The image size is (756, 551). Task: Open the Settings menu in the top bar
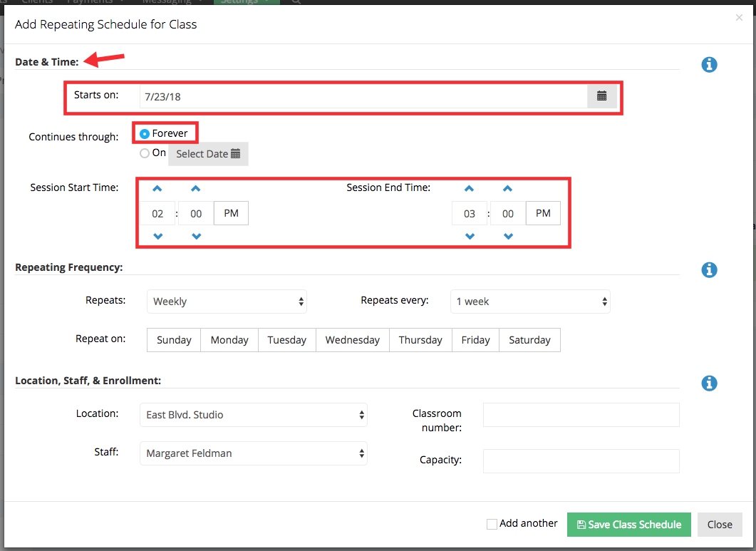[x=245, y=2]
